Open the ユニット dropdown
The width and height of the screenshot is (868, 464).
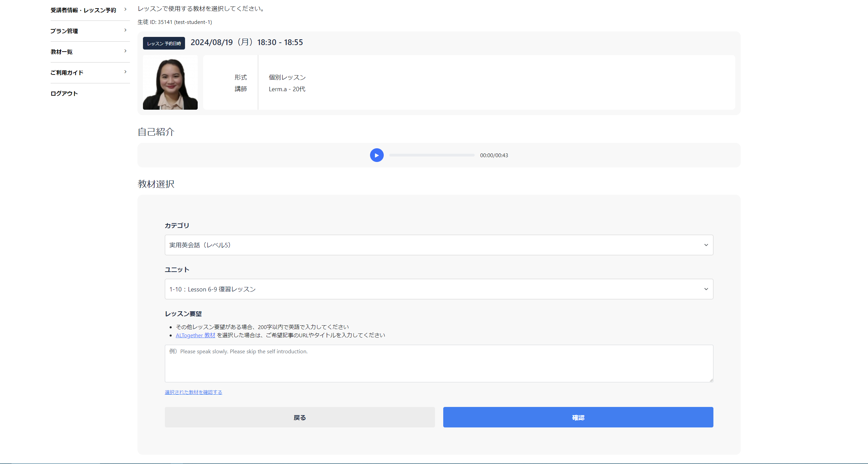[x=438, y=289]
